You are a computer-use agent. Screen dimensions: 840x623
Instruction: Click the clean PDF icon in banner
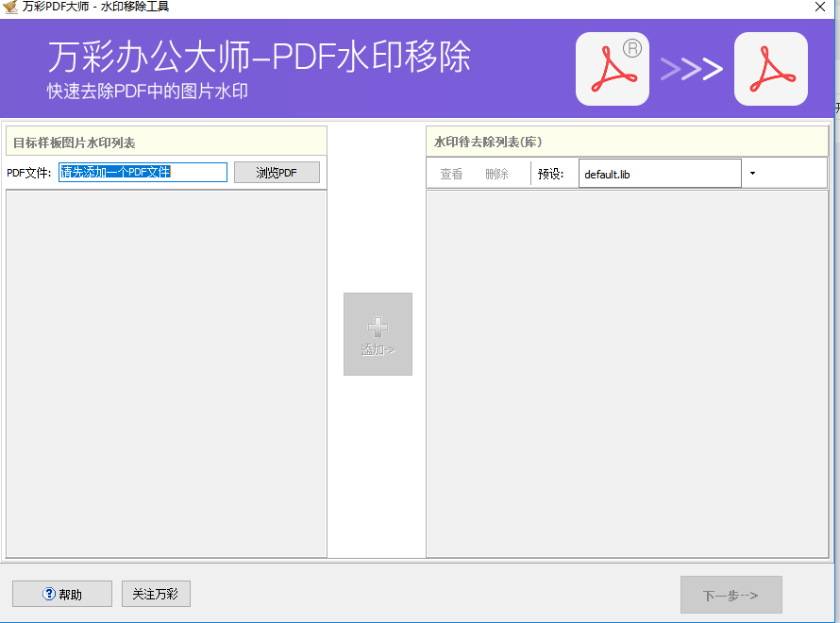pyautogui.click(x=771, y=69)
